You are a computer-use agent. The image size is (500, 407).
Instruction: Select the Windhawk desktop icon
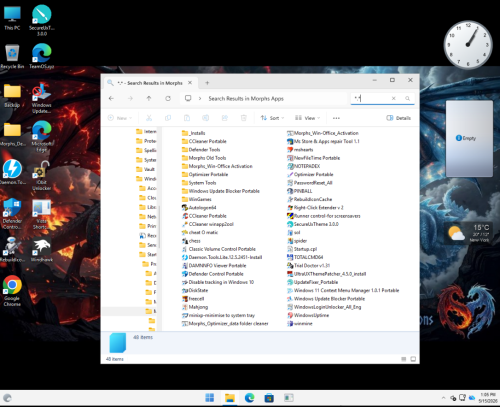42,250
